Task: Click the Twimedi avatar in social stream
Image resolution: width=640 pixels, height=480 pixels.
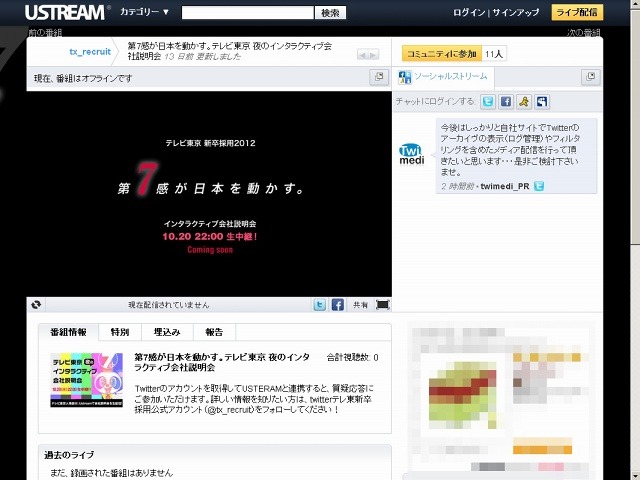Action: (411, 154)
